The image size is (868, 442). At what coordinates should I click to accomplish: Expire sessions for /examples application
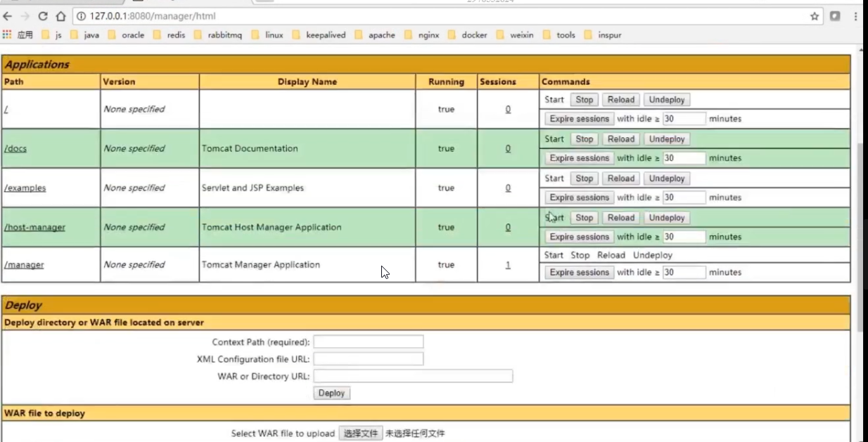[x=580, y=197]
